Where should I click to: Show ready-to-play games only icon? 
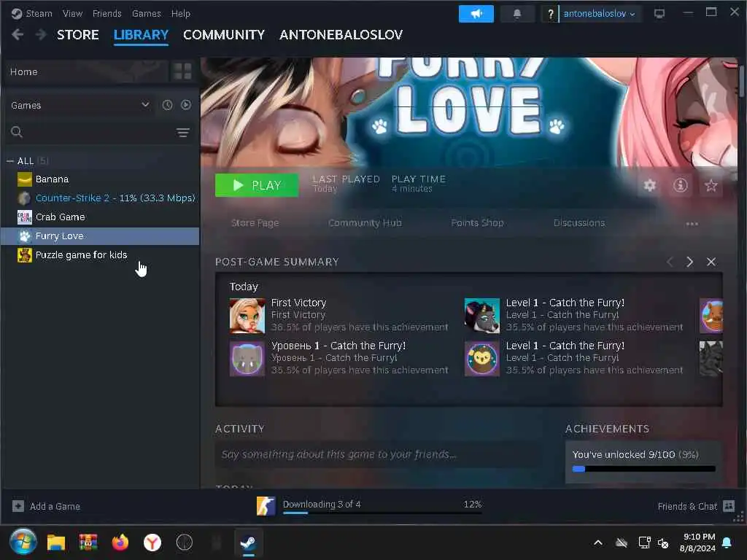[x=186, y=105]
